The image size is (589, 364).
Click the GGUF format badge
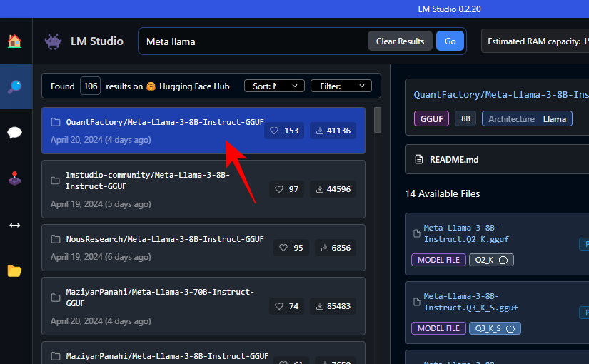click(x=431, y=118)
